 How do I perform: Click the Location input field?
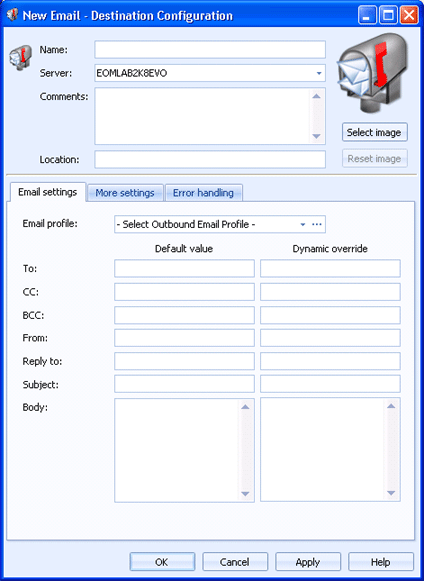210,159
